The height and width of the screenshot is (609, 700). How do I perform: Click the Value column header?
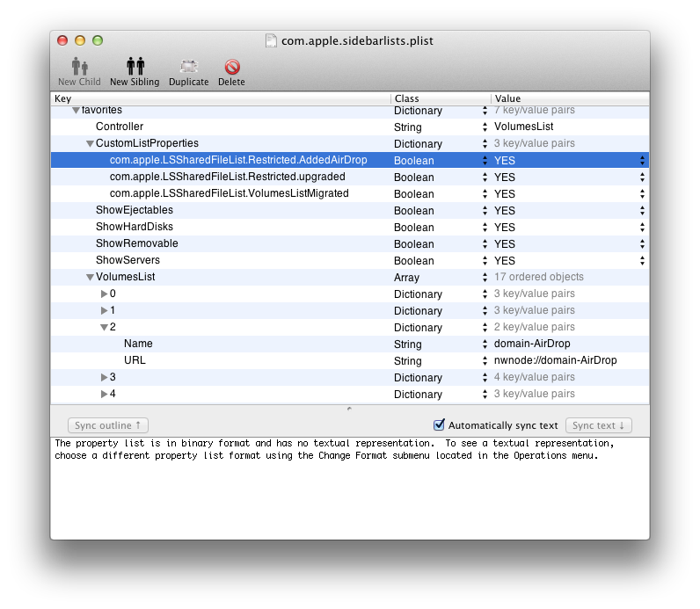570,98
